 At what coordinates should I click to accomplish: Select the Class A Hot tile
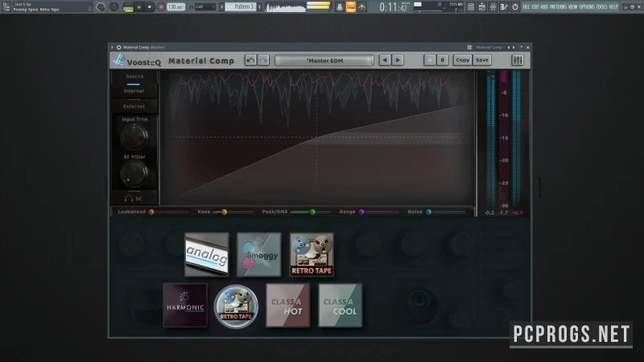click(x=288, y=306)
